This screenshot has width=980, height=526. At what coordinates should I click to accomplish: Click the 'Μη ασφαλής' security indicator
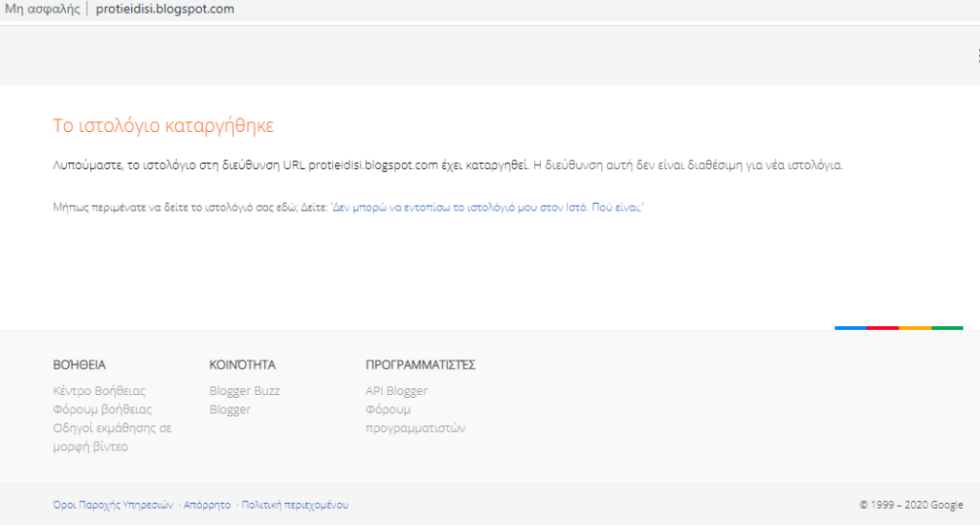(x=41, y=10)
